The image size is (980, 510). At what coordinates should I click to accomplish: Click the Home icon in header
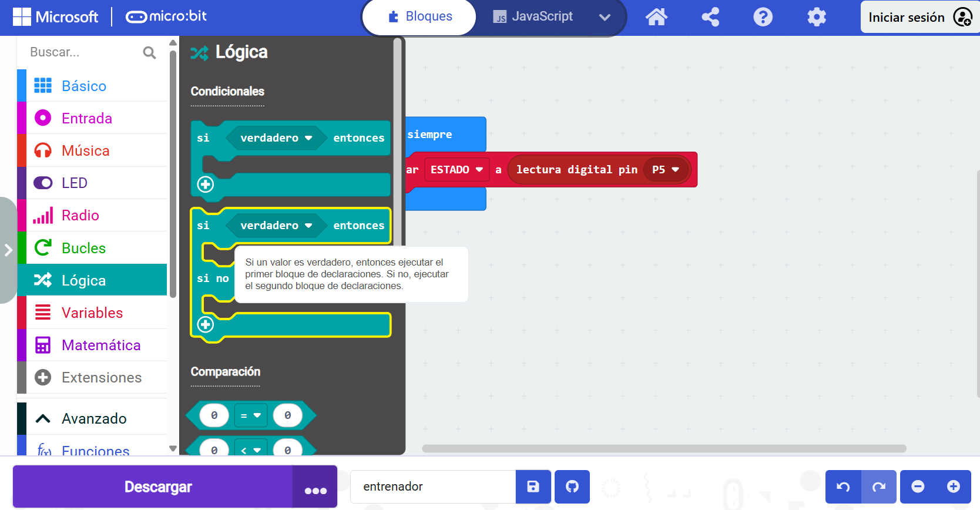point(656,17)
